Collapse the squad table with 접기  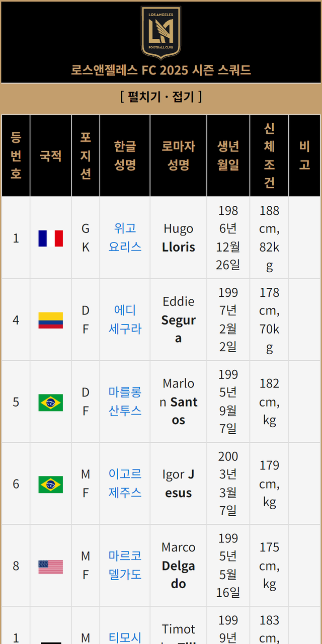pos(183,96)
